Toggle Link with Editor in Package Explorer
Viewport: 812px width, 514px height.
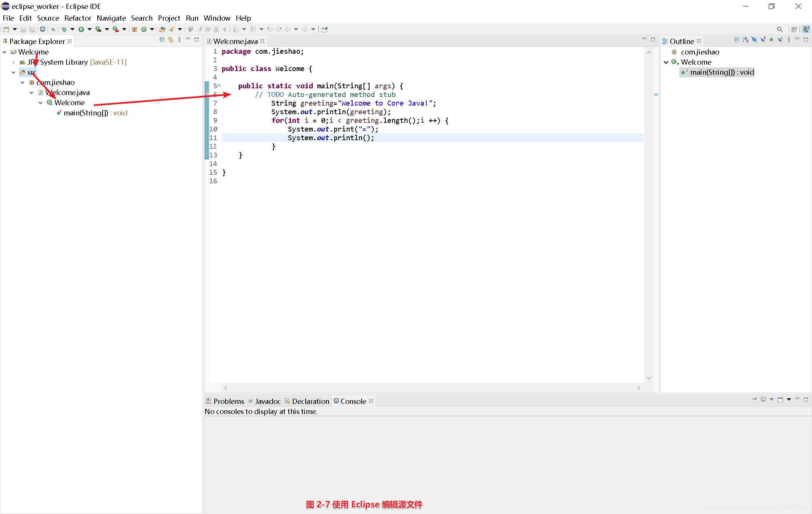coord(171,39)
